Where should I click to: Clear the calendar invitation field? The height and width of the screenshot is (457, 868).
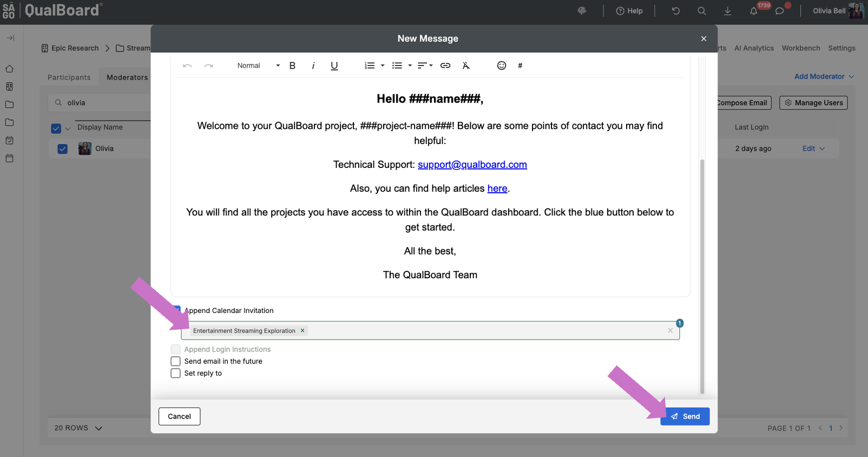[670, 330]
